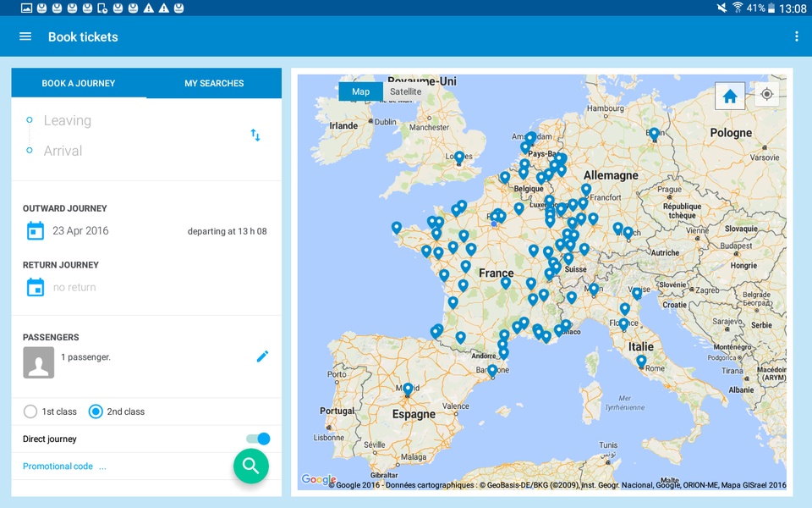Tap the Leaving station field
Viewport: 812px width, 508px height.
tap(68, 120)
